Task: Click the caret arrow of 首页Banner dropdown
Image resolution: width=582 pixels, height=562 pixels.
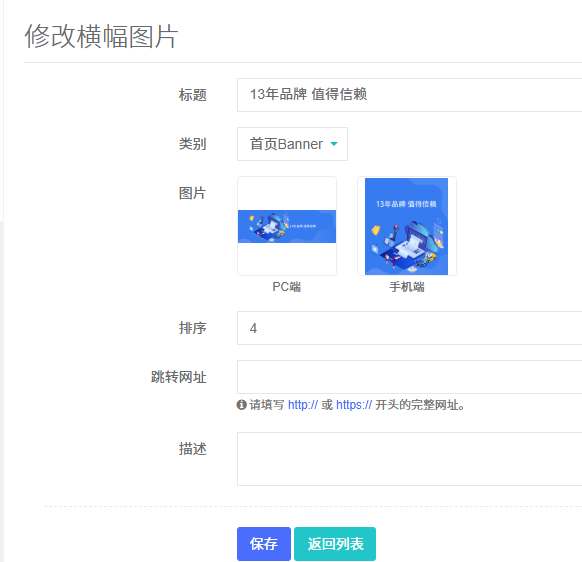Action: coord(334,144)
